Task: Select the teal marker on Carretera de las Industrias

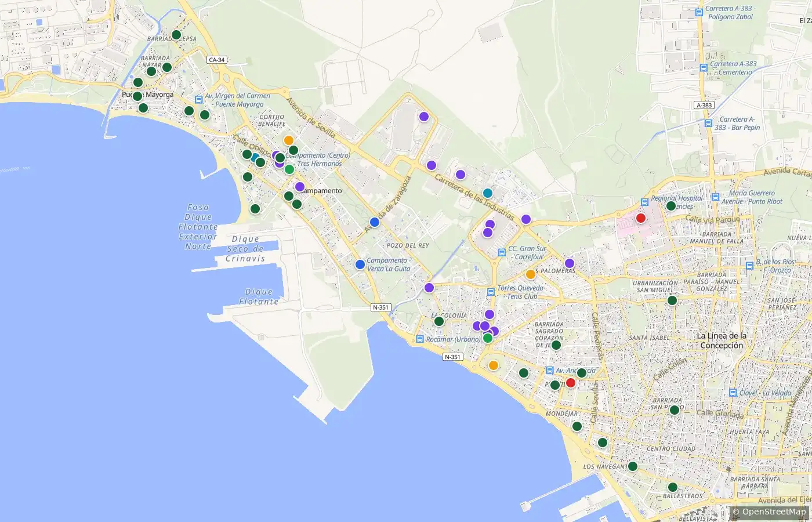Action: 488,193
